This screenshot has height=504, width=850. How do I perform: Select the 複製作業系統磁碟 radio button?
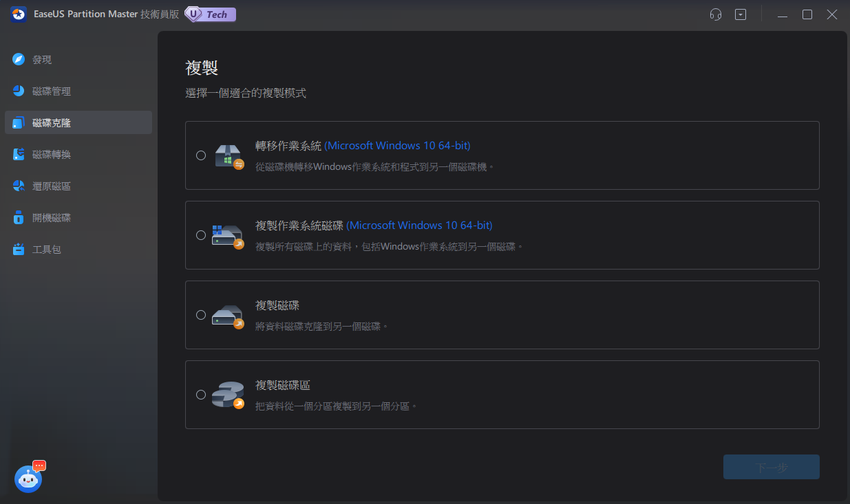201,235
